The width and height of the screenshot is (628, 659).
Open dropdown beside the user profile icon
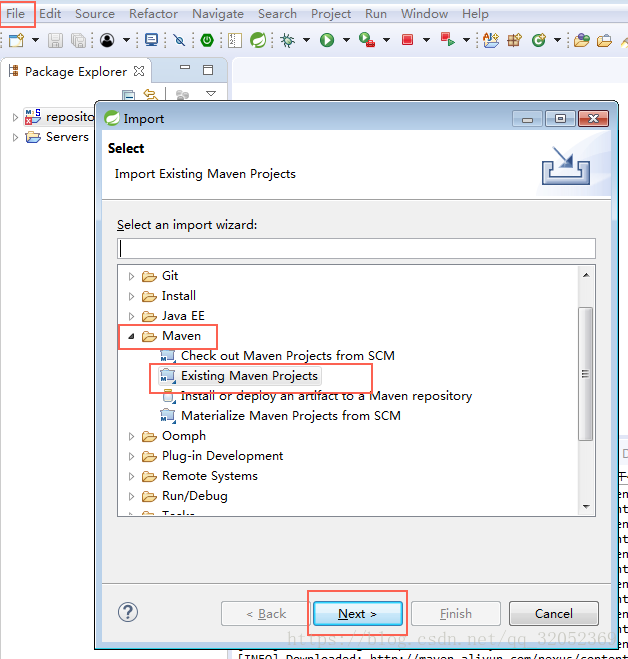click(126, 40)
